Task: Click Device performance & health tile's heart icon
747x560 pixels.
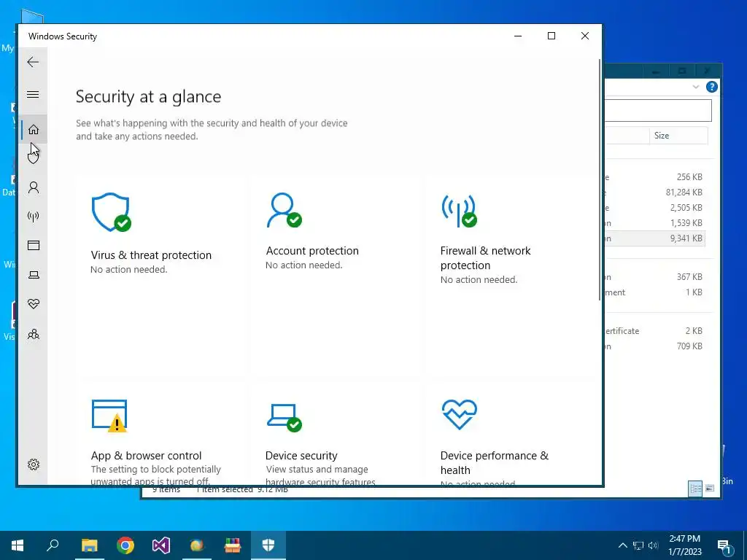Action: click(x=460, y=414)
